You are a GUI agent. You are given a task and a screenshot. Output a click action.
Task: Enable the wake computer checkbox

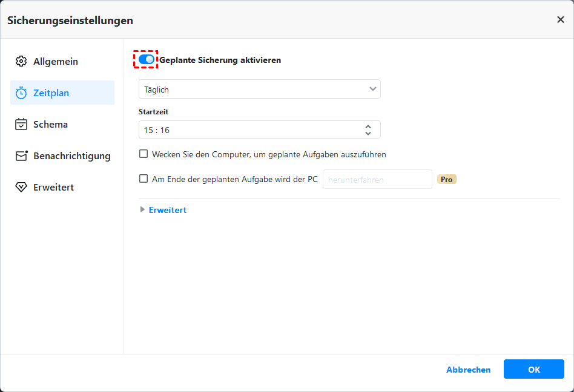tap(143, 154)
